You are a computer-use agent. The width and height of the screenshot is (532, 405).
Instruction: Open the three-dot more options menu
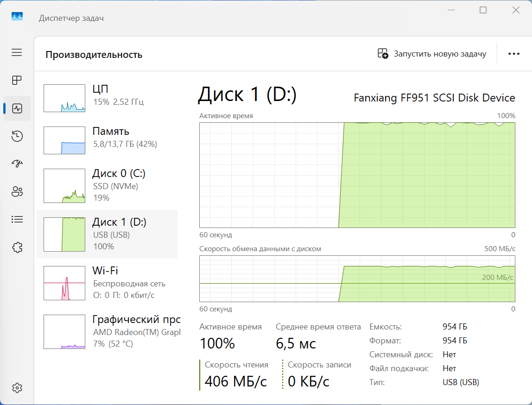coord(513,54)
